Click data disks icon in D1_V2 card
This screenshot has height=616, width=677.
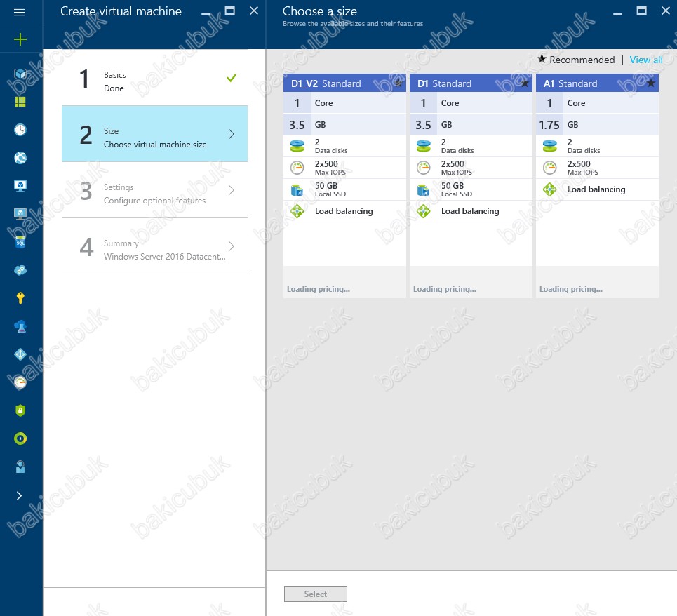pyautogui.click(x=297, y=146)
